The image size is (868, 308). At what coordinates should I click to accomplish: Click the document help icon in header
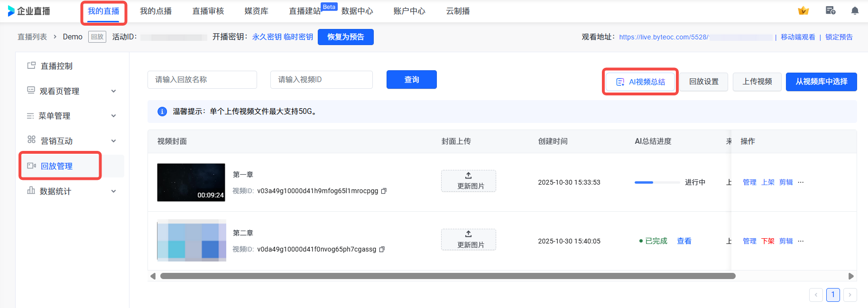830,11
